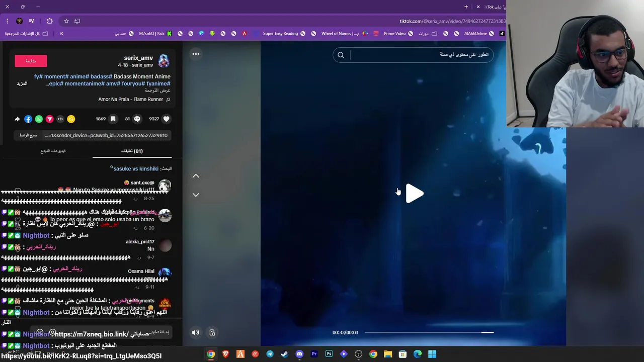Mute the video with the speaker icon
This screenshot has width=644, height=362.
click(x=196, y=332)
